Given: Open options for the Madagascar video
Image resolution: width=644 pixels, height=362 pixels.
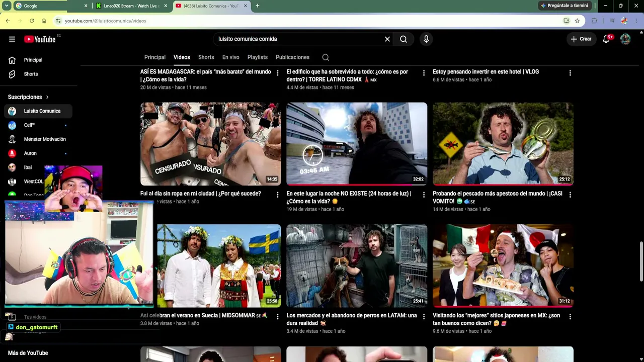Looking at the screenshot, I should pyautogui.click(x=277, y=73).
